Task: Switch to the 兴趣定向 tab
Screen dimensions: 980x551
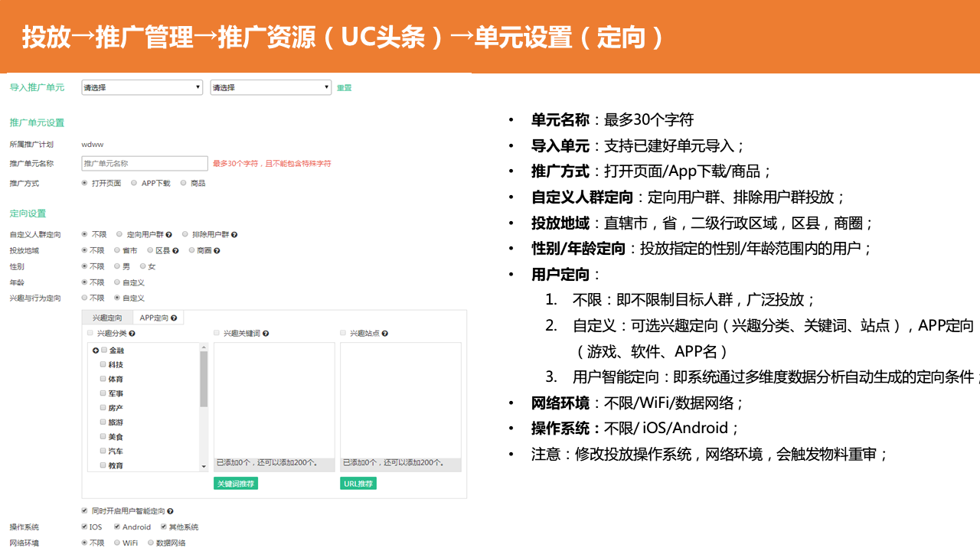Action: (x=107, y=318)
